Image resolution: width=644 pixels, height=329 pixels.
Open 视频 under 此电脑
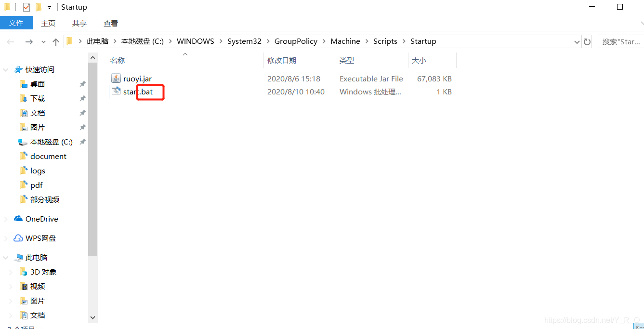(38, 287)
